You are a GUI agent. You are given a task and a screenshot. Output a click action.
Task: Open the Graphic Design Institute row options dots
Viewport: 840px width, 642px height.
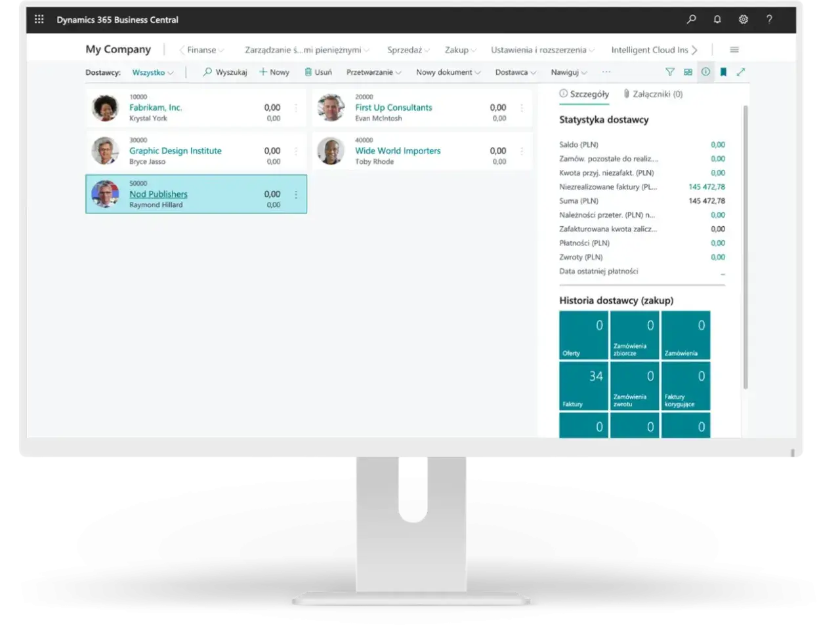pyautogui.click(x=296, y=151)
